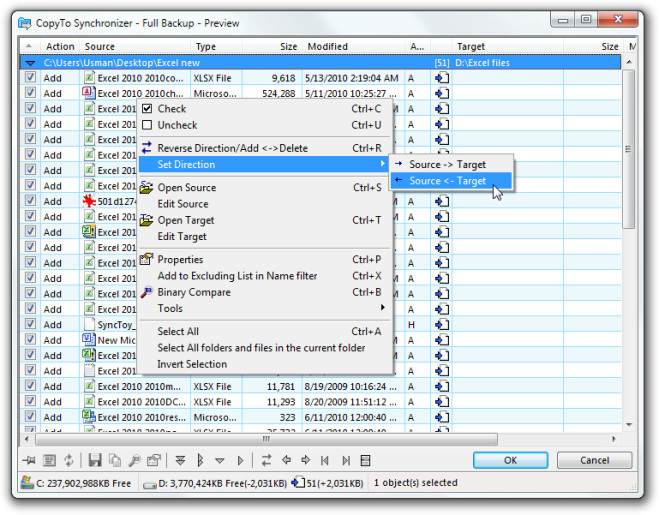Click the right arrow direction toolbar icon

pos(306,460)
